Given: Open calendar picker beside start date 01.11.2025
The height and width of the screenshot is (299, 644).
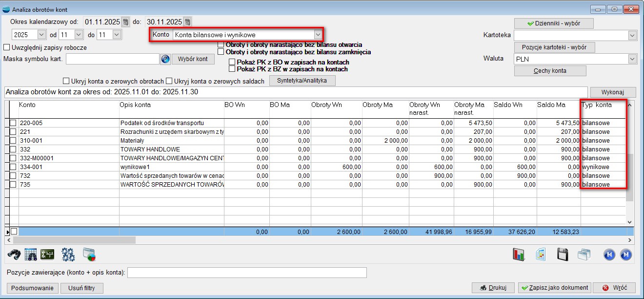Looking at the screenshot, I should [125, 22].
